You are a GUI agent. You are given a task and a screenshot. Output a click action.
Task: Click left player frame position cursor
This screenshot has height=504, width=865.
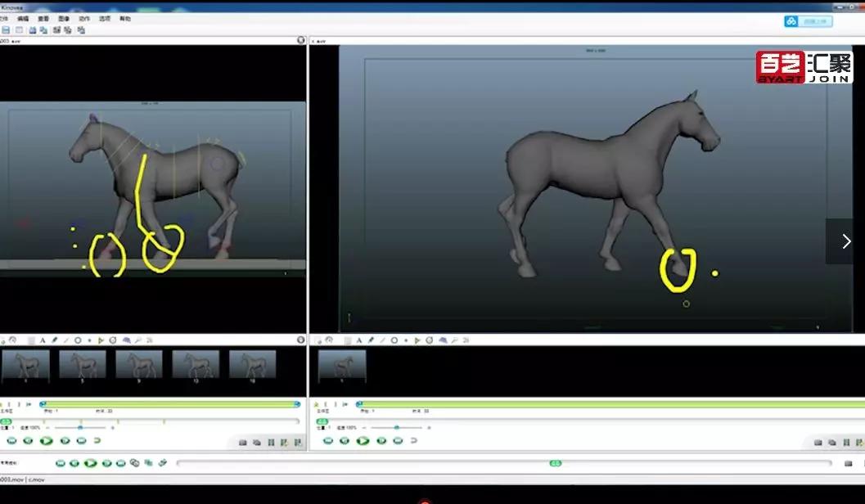click(6, 421)
